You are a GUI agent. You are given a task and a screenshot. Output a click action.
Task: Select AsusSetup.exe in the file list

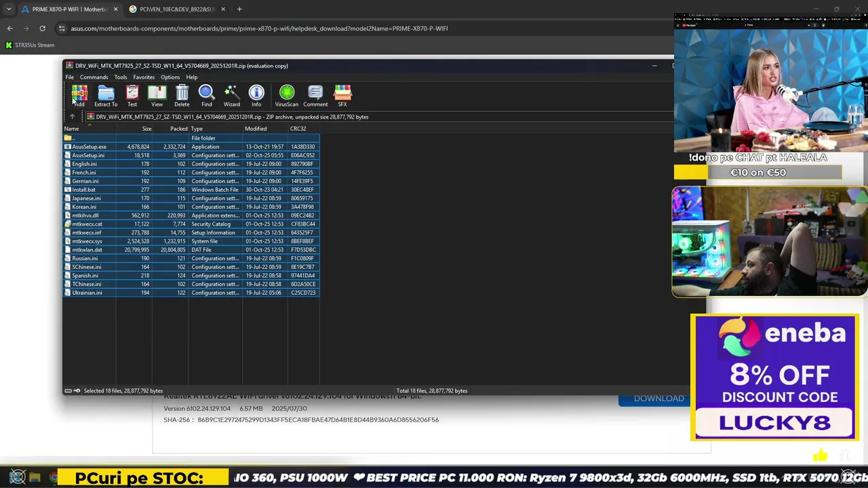[x=191, y=146]
